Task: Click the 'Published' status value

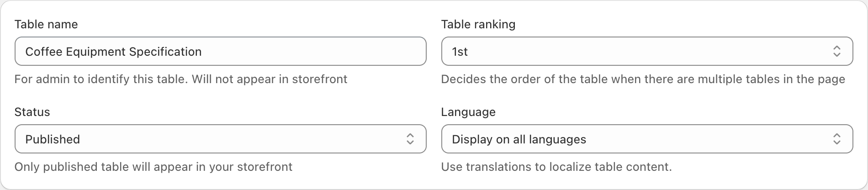Action: 53,139
